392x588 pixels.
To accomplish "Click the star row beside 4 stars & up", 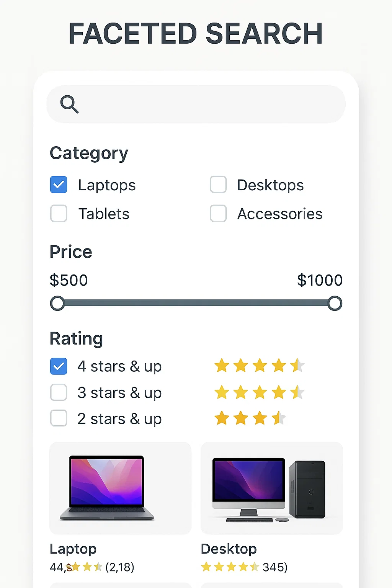I will click(259, 366).
